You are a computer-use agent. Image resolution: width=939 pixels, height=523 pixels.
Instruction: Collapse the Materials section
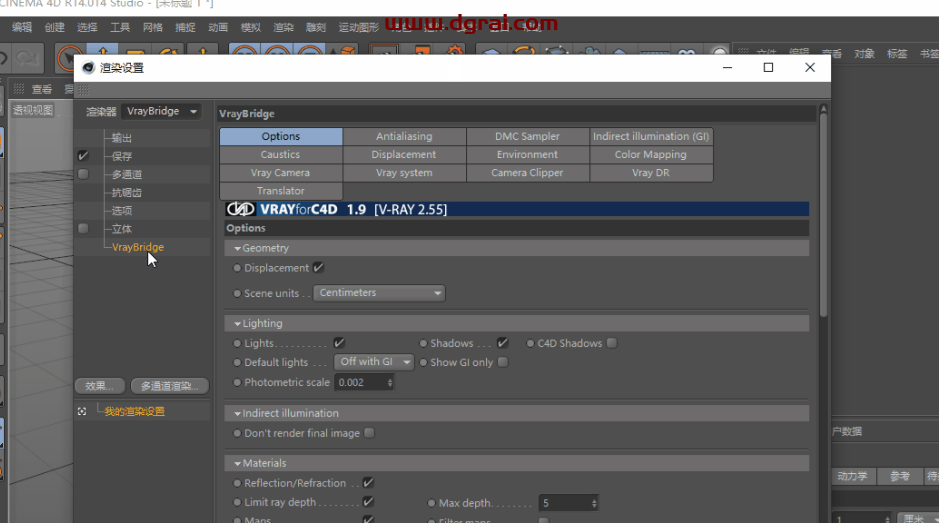point(238,463)
